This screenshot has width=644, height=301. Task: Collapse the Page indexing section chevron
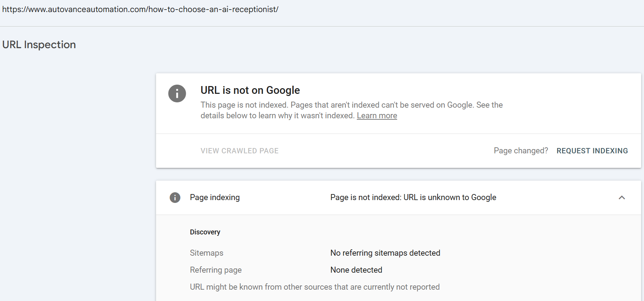click(x=622, y=198)
